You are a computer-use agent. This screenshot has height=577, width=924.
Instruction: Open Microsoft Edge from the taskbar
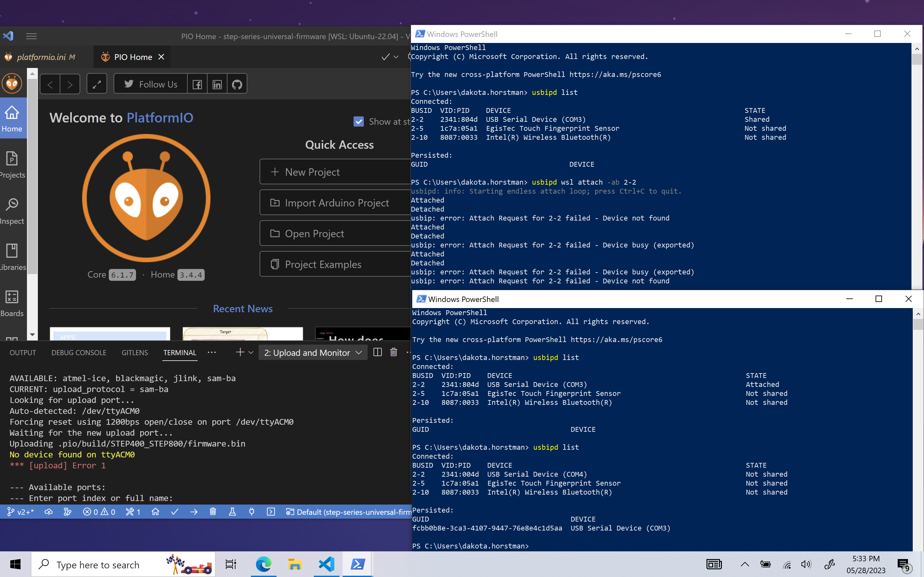click(x=264, y=564)
